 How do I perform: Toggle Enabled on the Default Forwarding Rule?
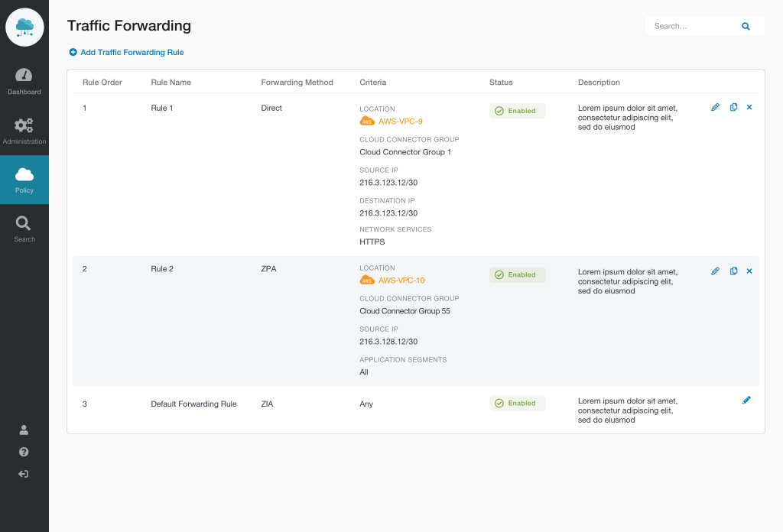click(518, 403)
